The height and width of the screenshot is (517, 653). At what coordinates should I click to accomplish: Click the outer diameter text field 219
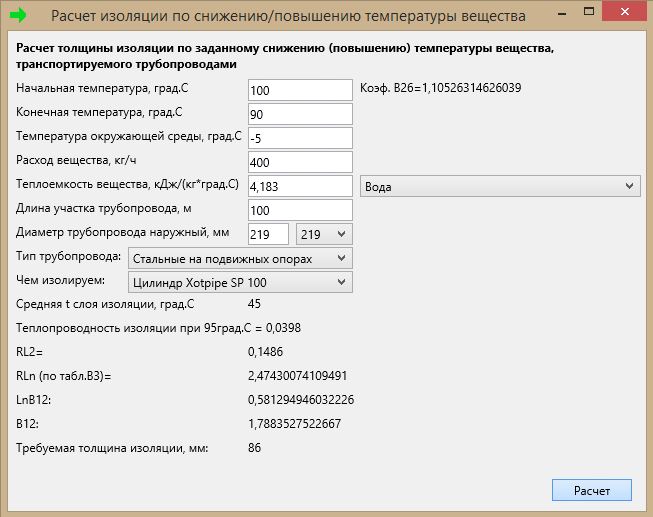pos(268,234)
